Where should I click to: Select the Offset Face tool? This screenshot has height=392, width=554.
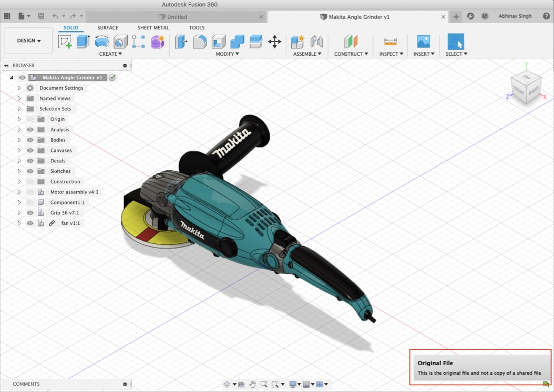[256, 42]
